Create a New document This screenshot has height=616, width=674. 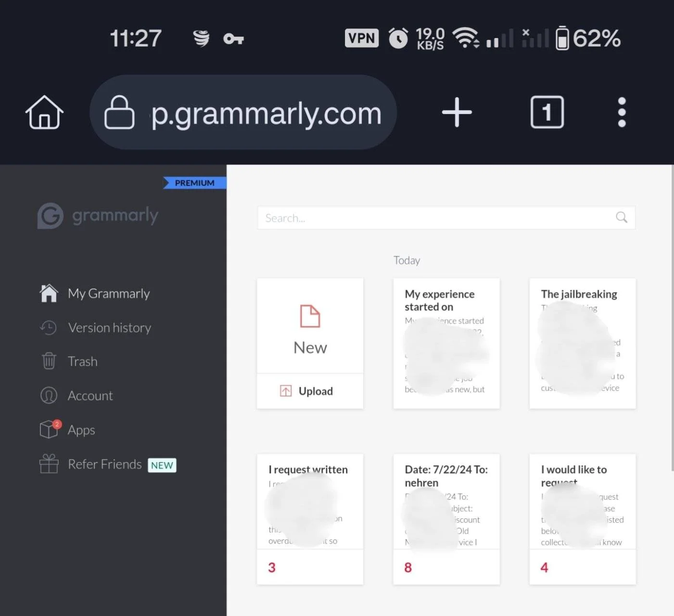[310, 326]
